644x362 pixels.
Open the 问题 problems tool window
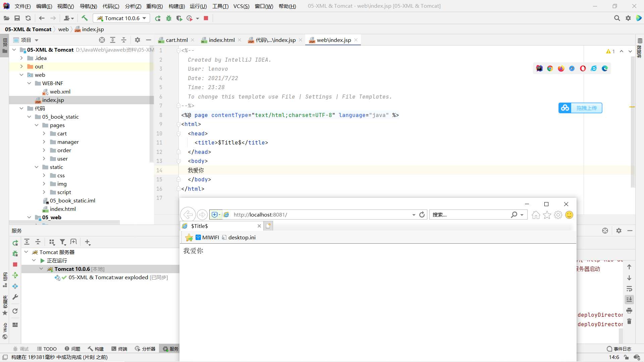coord(72,349)
